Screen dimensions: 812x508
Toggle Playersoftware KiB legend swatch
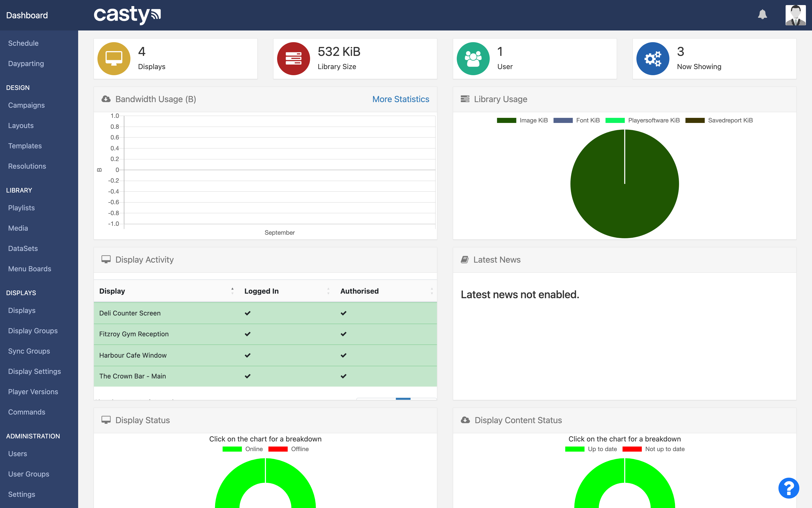coord(615,120)
